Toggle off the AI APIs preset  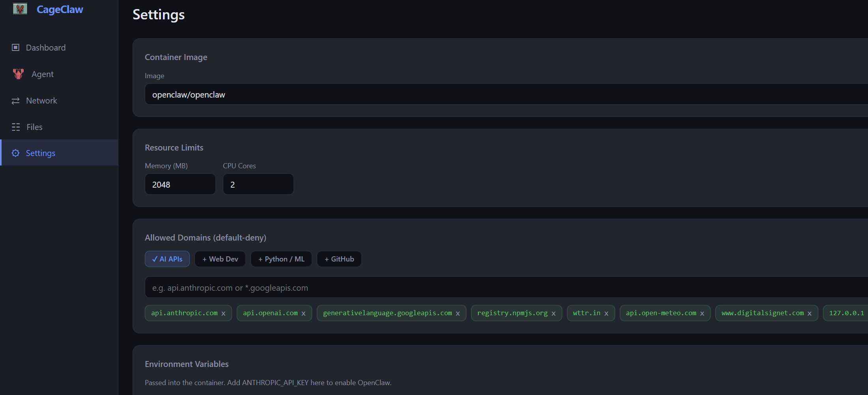[x=167, y=259]
